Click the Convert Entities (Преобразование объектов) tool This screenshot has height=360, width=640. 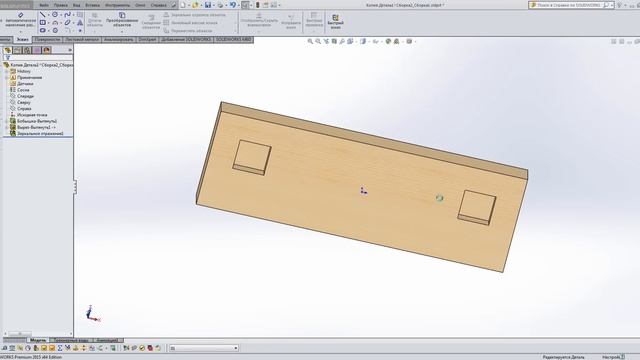[x=122, y=20]
